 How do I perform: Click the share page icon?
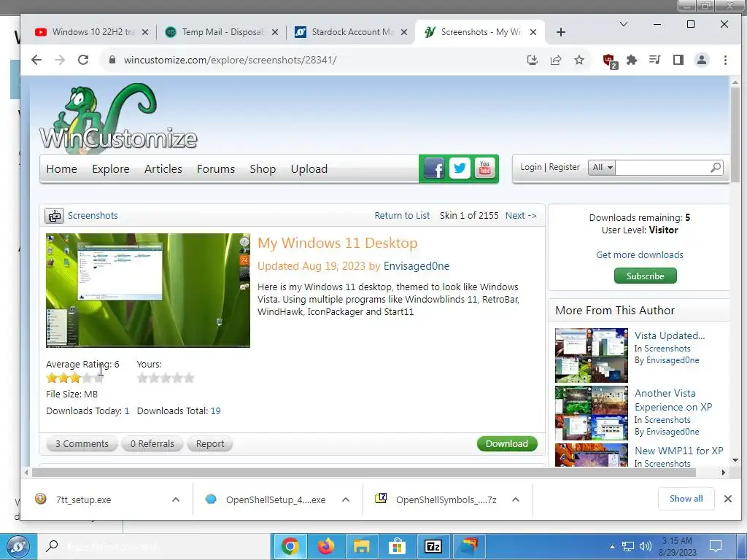point(555,60)
